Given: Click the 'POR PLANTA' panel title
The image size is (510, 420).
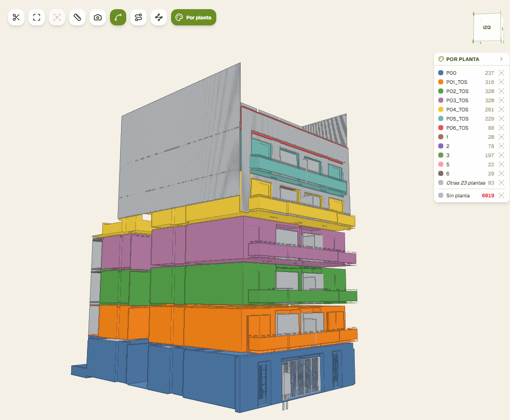Looking at the screenshot, I should click(x=463, y=59).
